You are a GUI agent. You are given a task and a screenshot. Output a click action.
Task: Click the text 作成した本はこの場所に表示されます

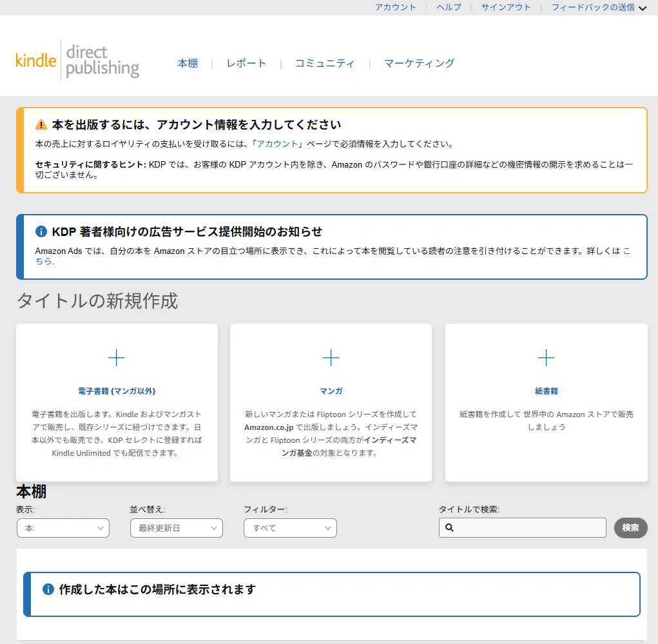157,589
